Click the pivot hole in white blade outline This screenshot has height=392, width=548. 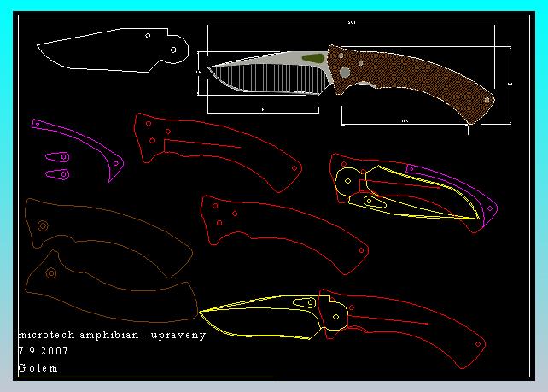[173, 50]
